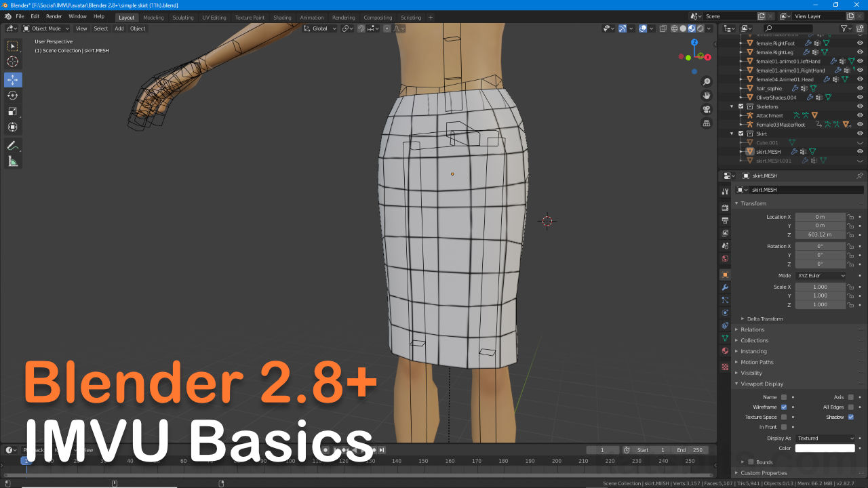868x488 pixels.
Task: Select the Measure tool
Action: point(13,161)
